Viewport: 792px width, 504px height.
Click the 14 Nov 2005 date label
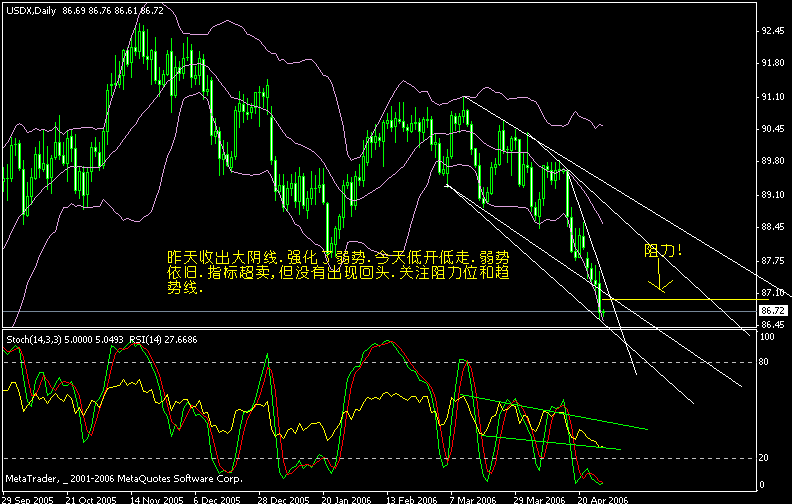click(157, 499)
